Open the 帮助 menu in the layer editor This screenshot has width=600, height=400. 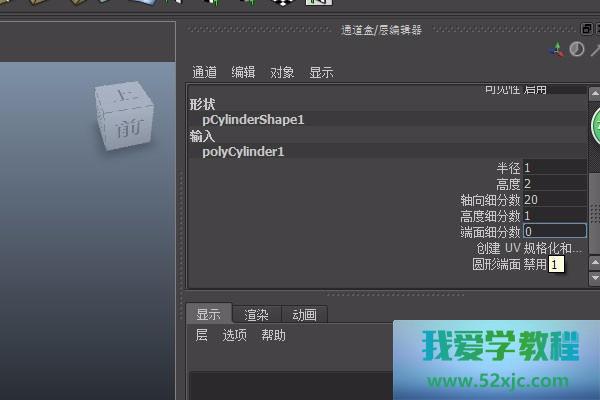click(x=273, y=335)
